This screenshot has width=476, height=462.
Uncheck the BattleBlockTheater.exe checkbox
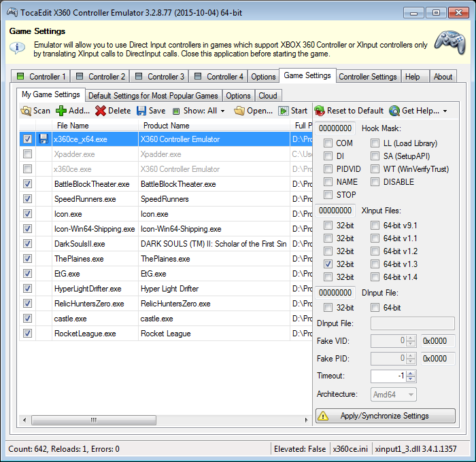pyautogui.click(x=27, y=184)
